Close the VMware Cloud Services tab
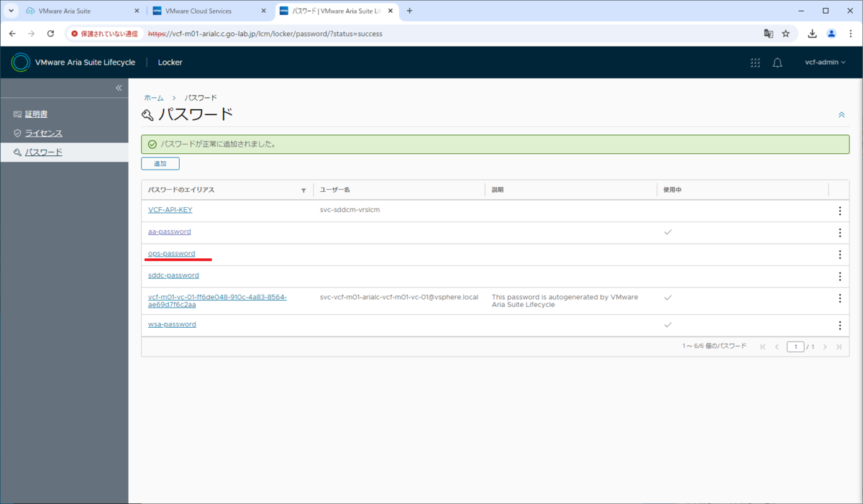The height and width of the screenshot is (504, 863). click(264, 11)
